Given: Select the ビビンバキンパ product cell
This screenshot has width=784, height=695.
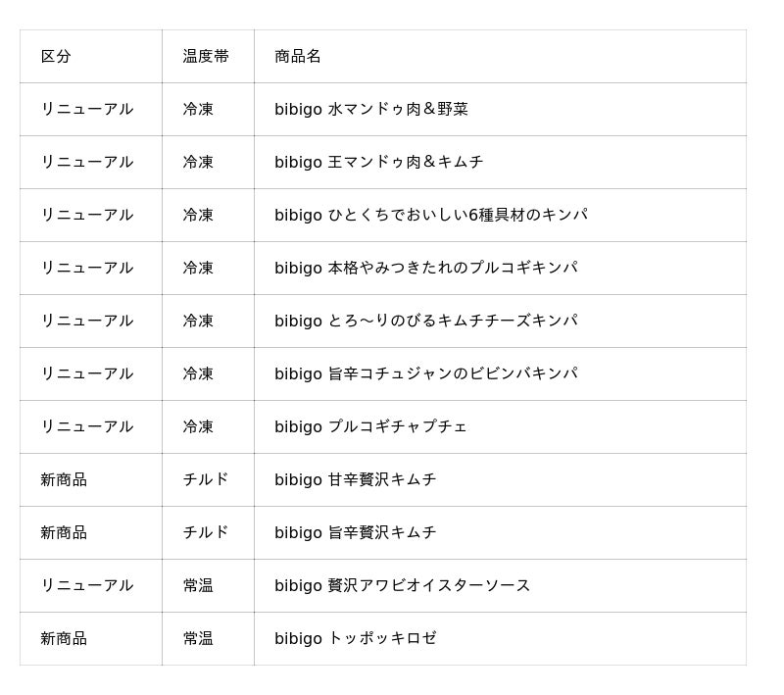Looking at the screenshot, I should (x=426, y=374).
